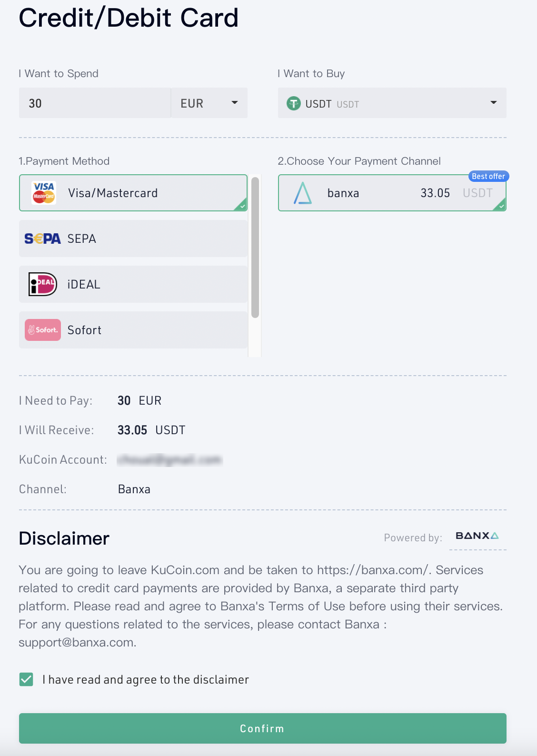The image size is (537, 756).
Task: Click the iDEAL logo icon
Action: [43, 284]
